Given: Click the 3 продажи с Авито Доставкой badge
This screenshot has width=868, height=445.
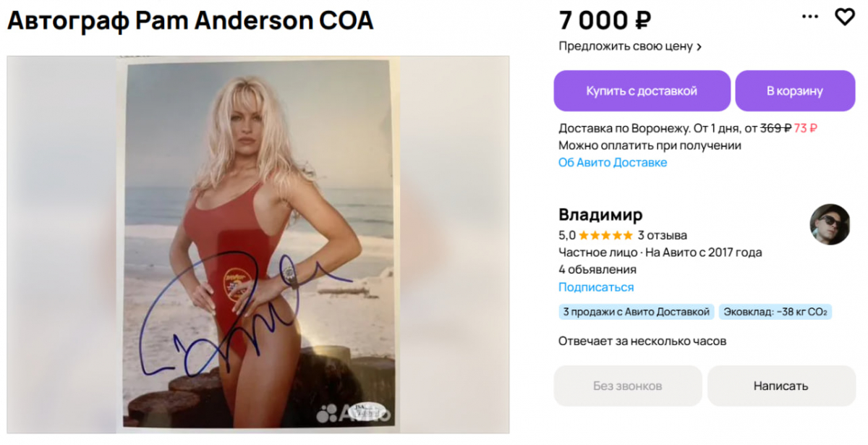Looking at the screenshot, I should tap(637, 312).
